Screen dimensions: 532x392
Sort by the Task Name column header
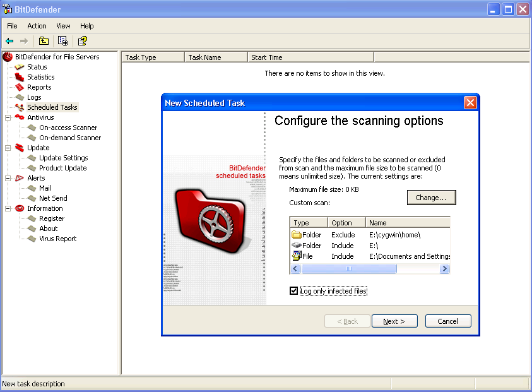216,57
